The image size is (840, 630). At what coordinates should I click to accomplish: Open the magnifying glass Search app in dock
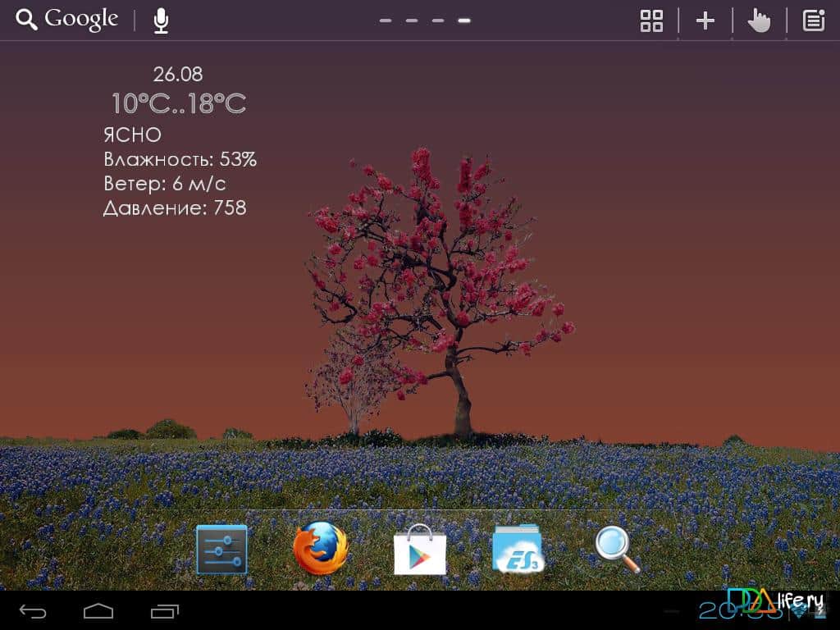pos(617,549)
